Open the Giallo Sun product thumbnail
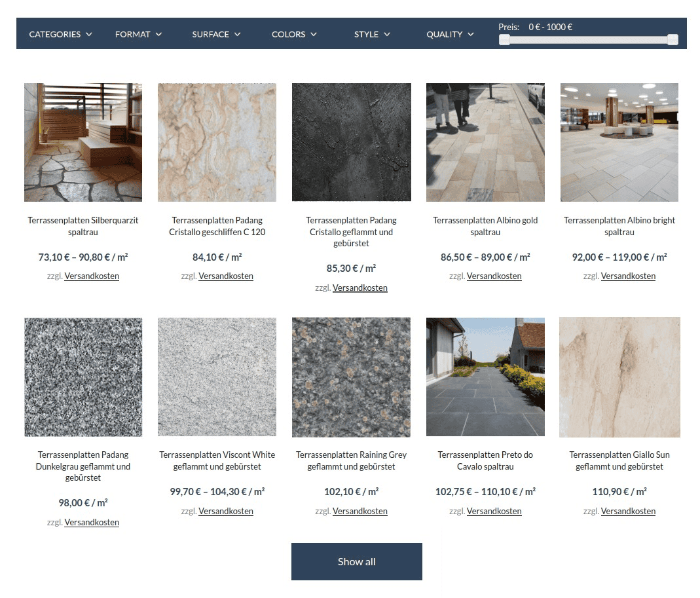700x598 pixels. coord(619,377)
